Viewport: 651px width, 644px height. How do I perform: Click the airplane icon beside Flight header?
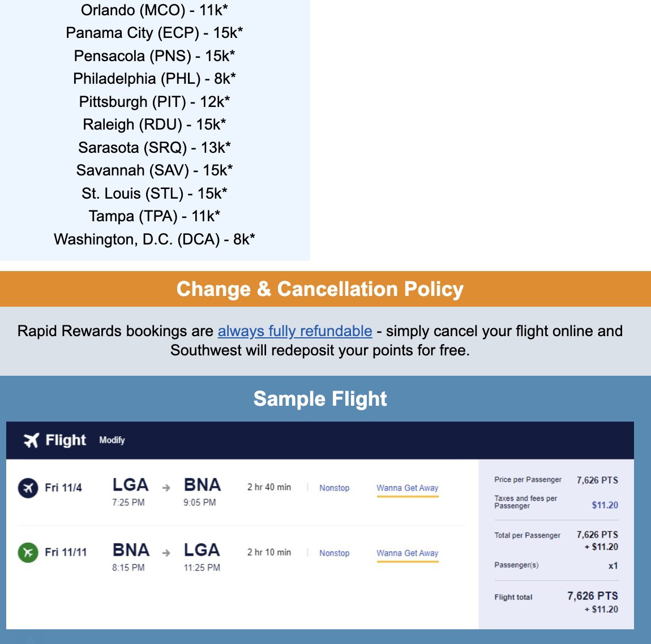30,440
